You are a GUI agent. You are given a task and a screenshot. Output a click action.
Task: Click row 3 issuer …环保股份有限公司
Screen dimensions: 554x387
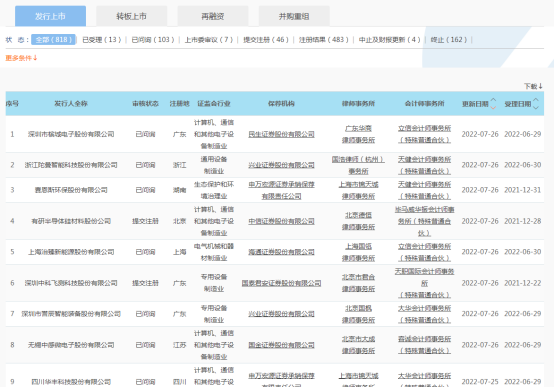[71, 190]
